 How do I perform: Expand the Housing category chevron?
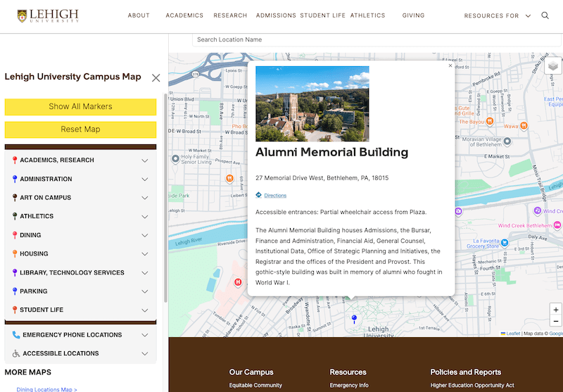145,254
